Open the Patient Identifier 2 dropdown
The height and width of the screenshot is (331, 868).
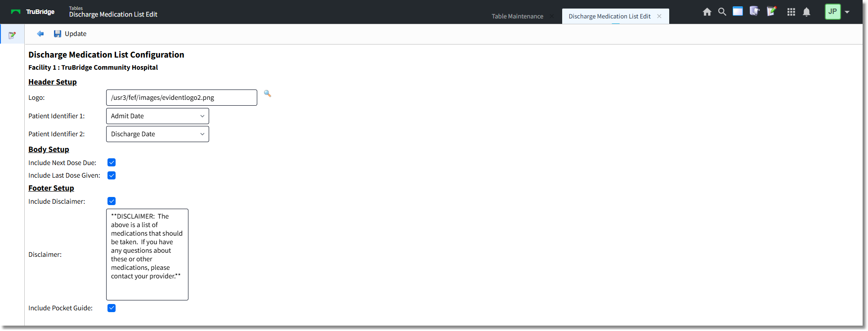157,134
